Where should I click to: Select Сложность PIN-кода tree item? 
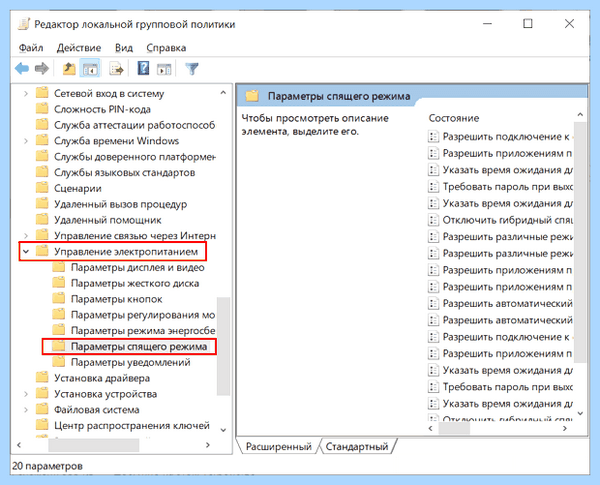click(x=102, y=109)
